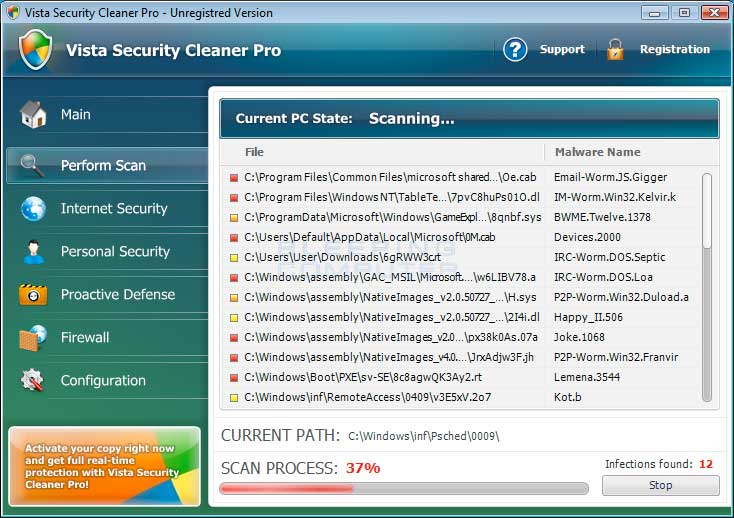Click the Registration link
The image size is (734, 518).
click(x=675, y=49)
